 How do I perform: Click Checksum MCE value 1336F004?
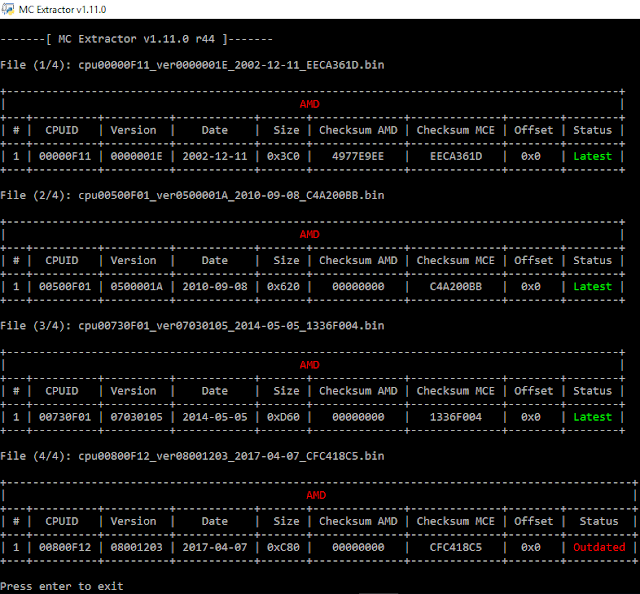pos(456,417)
